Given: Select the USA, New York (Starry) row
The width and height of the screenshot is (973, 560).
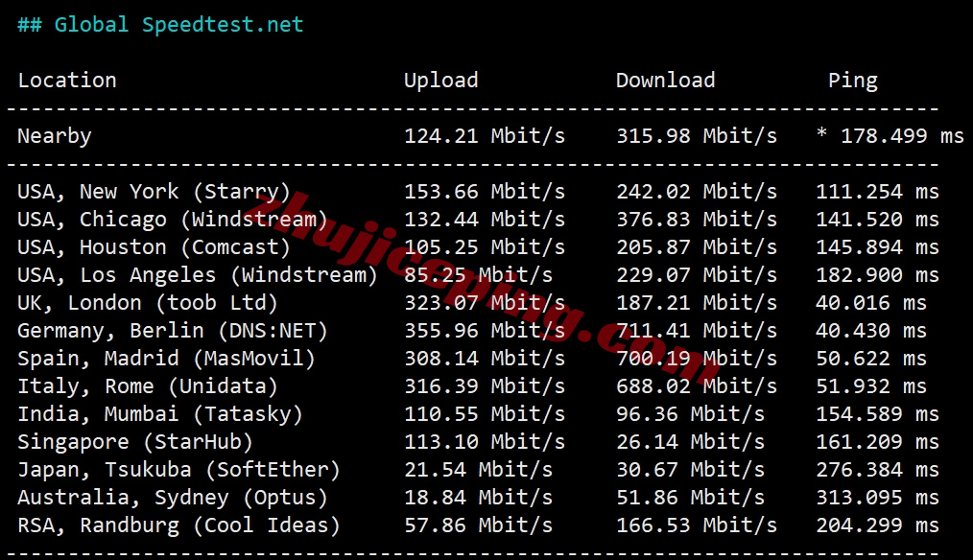Looking at the screenshot, I should [478, 192].
